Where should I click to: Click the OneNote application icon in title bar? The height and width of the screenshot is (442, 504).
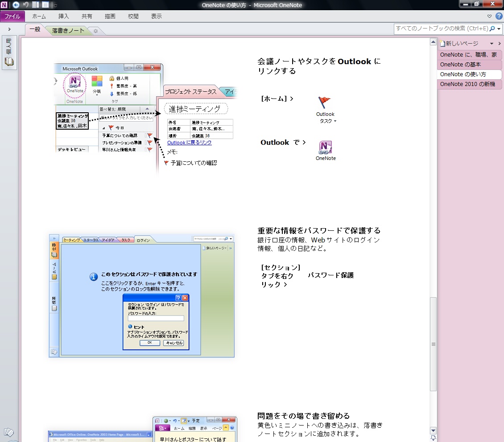(x=4, y=5)
